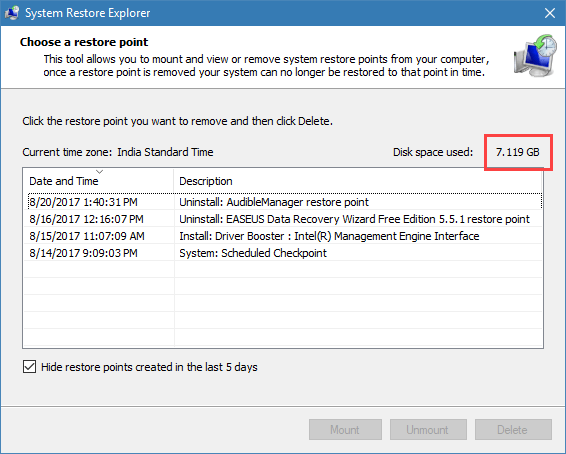Click Install: Driver Booster Intel Management Engine description
This screenshot has height=454, width=566.
click(x=329, y=236)
